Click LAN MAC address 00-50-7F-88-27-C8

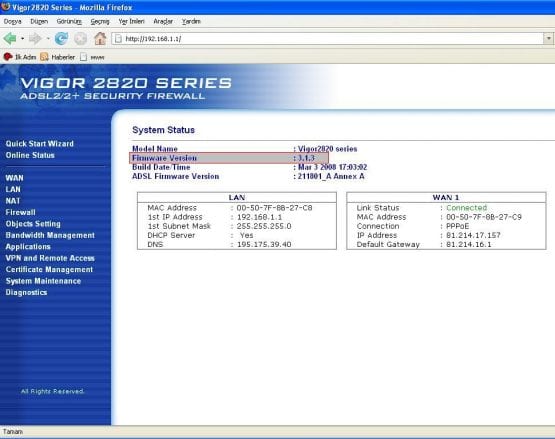(274, 208)
